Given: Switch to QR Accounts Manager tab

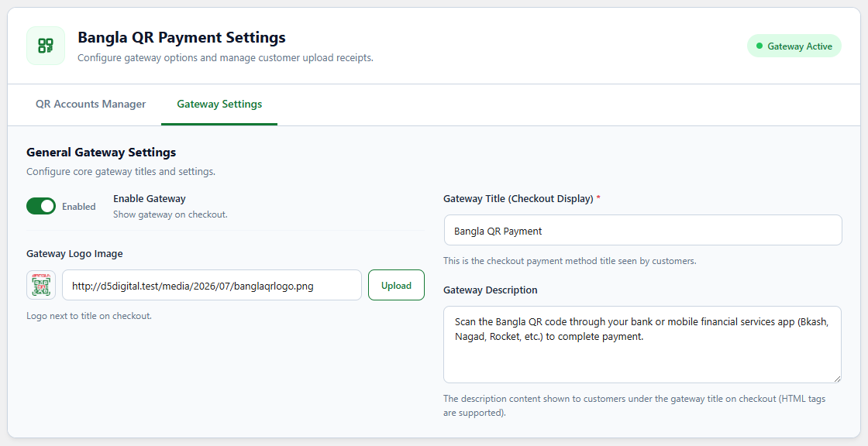Looking at the screenshot, I should [91, 104].
